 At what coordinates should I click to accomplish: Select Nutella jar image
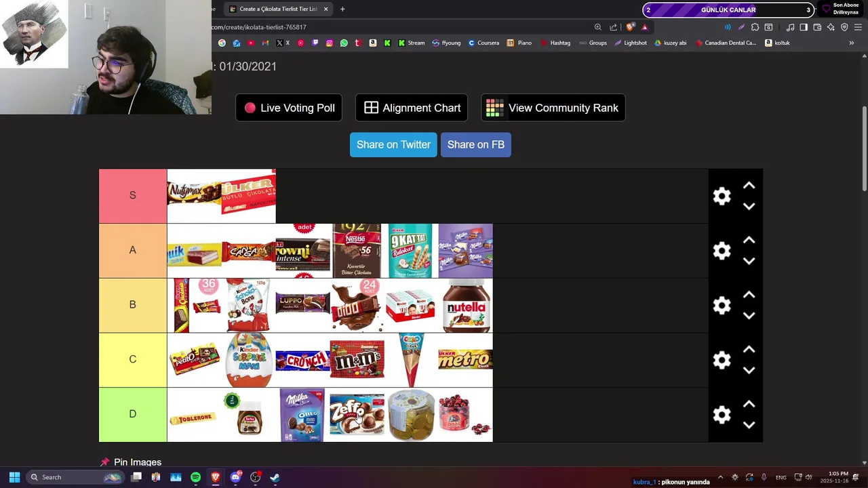pyautogui.click(x=466, y=306)
